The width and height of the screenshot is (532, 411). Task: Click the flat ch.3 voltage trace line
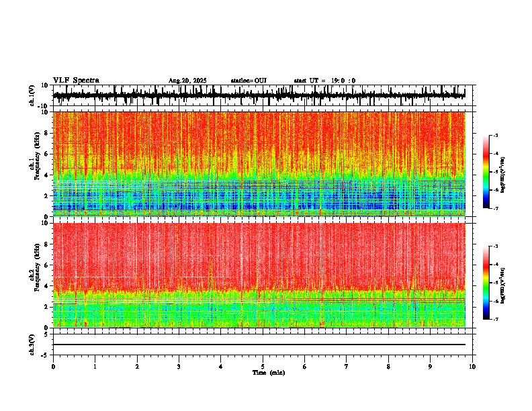pos(259,345)
